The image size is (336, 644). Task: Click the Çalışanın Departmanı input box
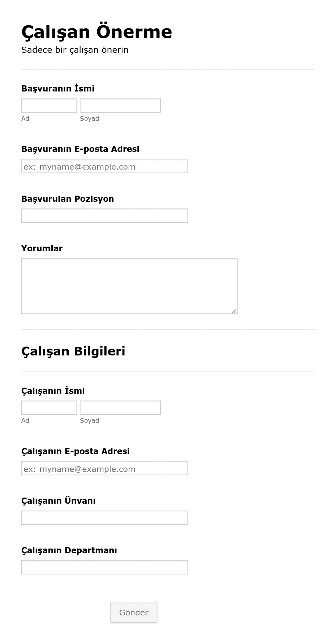pos(105,567)
